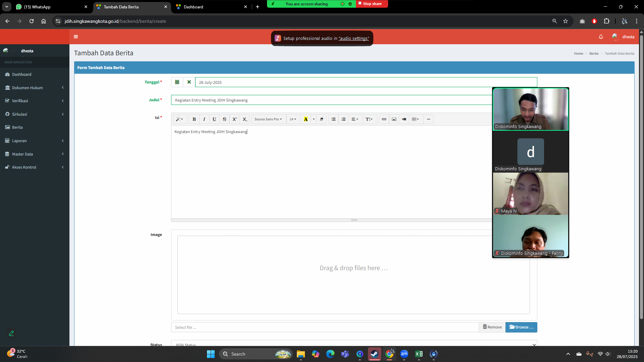The width and height of the screenshot is (644, 362).
Task: Click the Remove file button
Action: click(x=492, y=327)
